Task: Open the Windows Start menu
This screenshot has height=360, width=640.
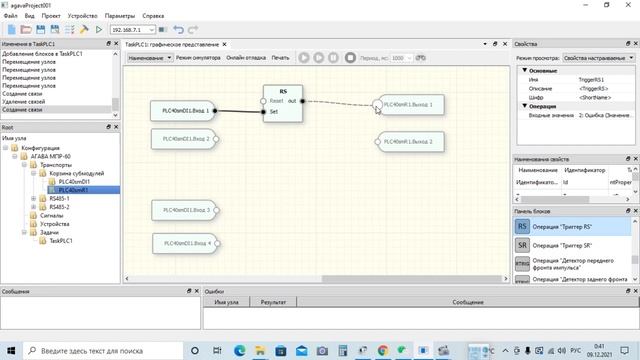Action: point(11,351)
